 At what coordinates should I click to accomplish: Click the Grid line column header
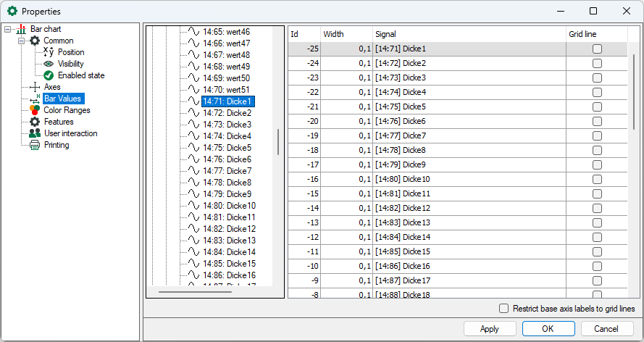click(x=597, y=35)
